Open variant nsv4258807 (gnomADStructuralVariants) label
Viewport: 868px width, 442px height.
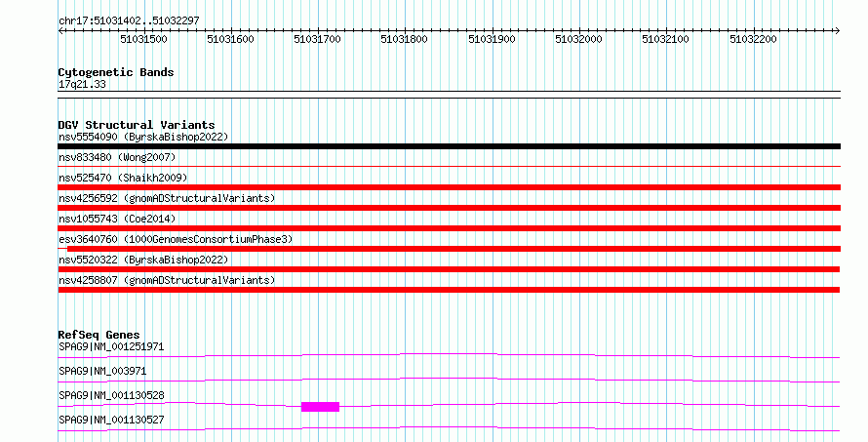coord(167,280)
